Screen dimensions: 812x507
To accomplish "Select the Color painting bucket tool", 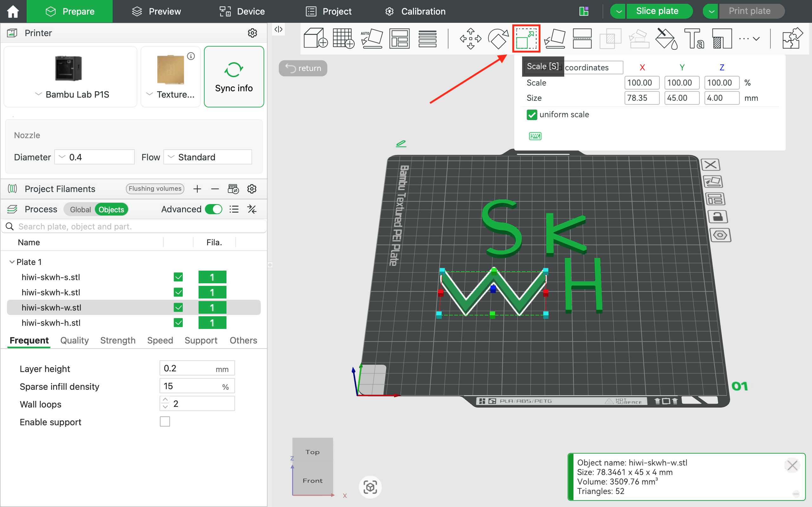I will click(x=666, y=39).
